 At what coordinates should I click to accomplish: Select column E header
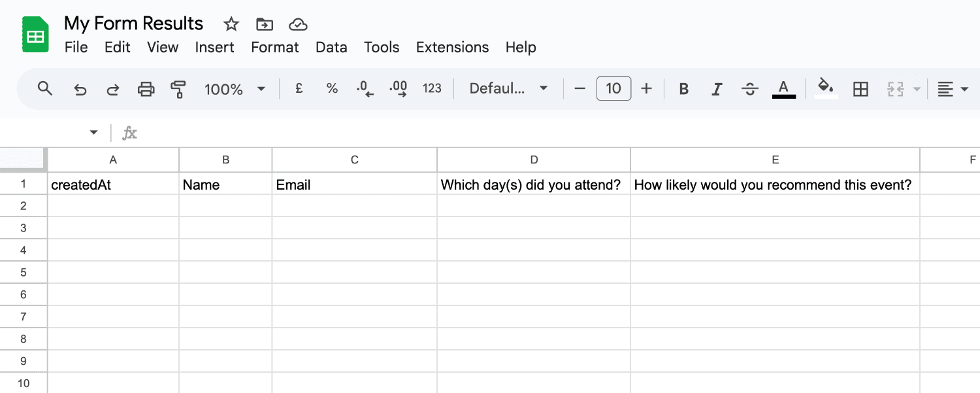(x=775, y=160)
